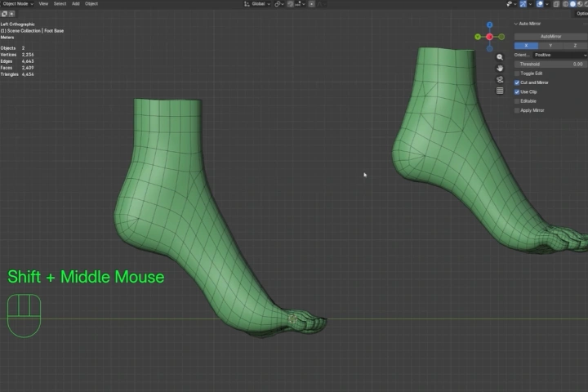Switch perspective/orthographic with the grid icon
588x392 pixels.
pos(500,91)
